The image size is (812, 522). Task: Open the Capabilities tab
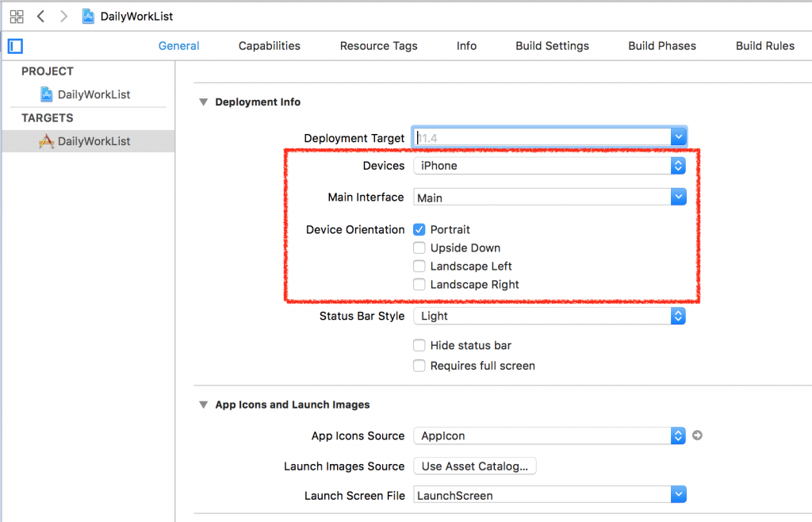pos(269,46)
